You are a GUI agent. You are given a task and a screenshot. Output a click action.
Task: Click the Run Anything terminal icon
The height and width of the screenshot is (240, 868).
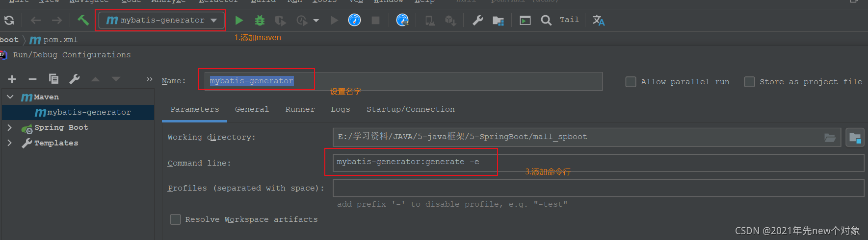pos(525,21)
